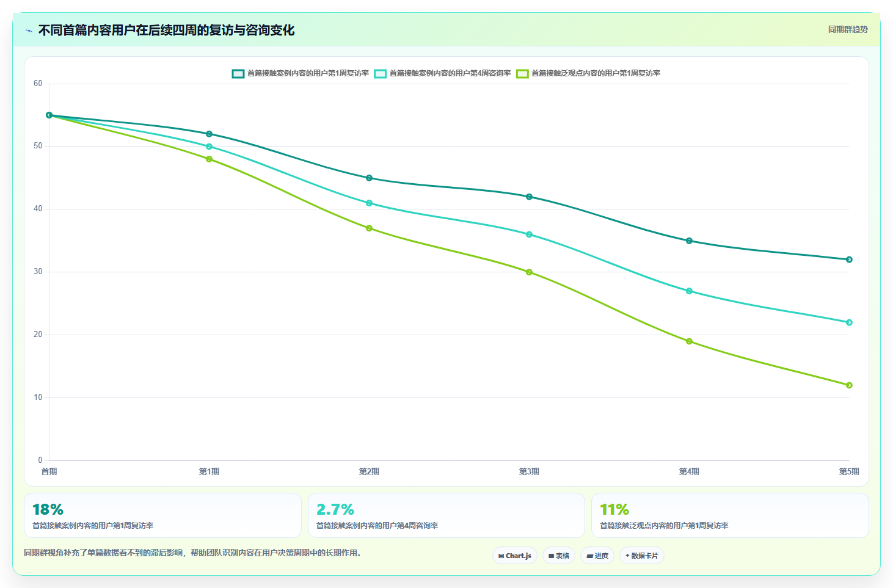This screenshot has width=893, height=588.
Task: Select the dark teal data point at 第4期
Action: [689, 241]
